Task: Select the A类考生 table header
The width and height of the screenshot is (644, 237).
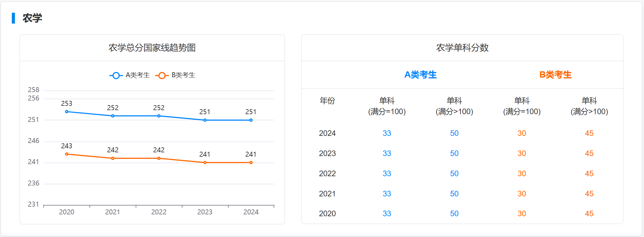Action: 420,75
